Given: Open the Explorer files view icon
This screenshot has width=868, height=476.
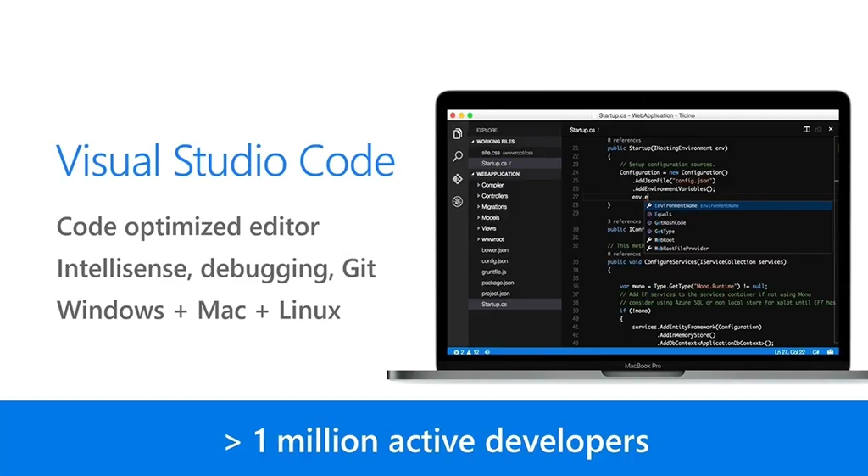Looking at the screenshot, I should tap(457, 134).
